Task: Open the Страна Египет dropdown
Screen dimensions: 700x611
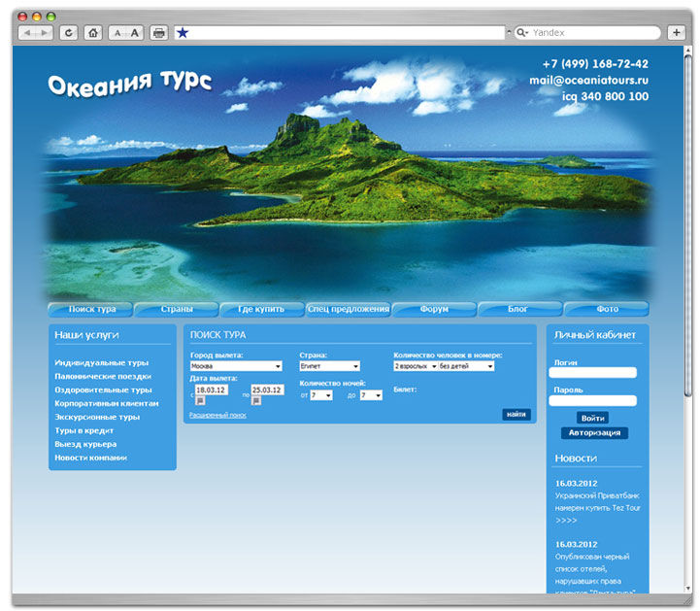Action: pyautogui.click(x=329, y=366)
